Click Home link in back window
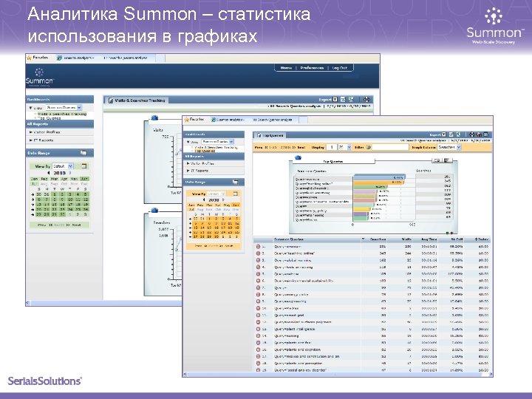This screenshot has width=532, height=399. pos(286,68)
